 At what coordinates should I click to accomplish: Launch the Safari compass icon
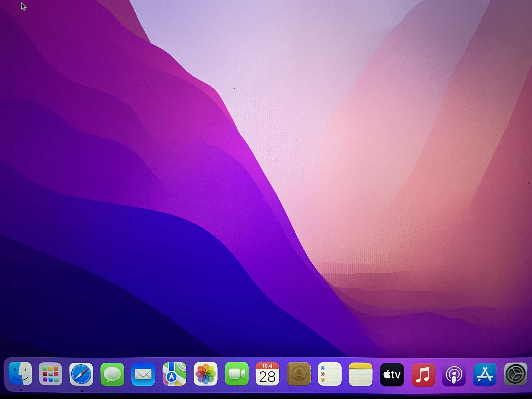[81, 374]
